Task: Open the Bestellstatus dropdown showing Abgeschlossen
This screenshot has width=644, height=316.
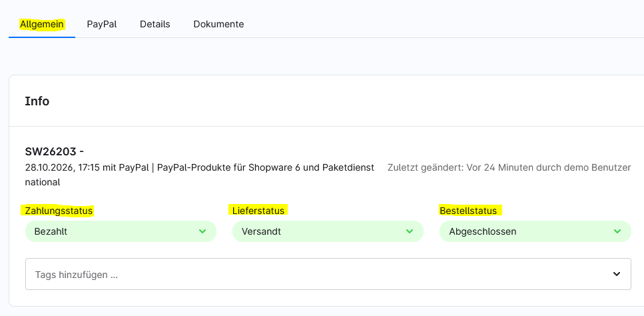Action: (535, 231)
